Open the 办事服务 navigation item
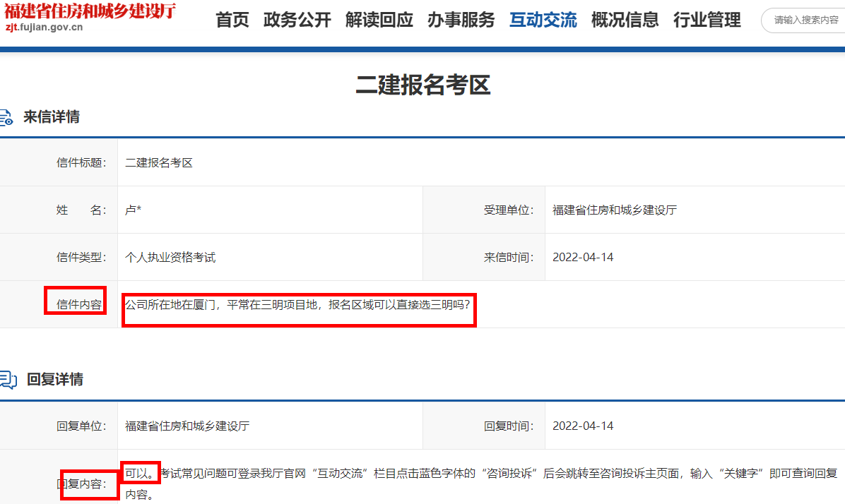The height and width of the screenshot is (504, 845). coord(461,20)
